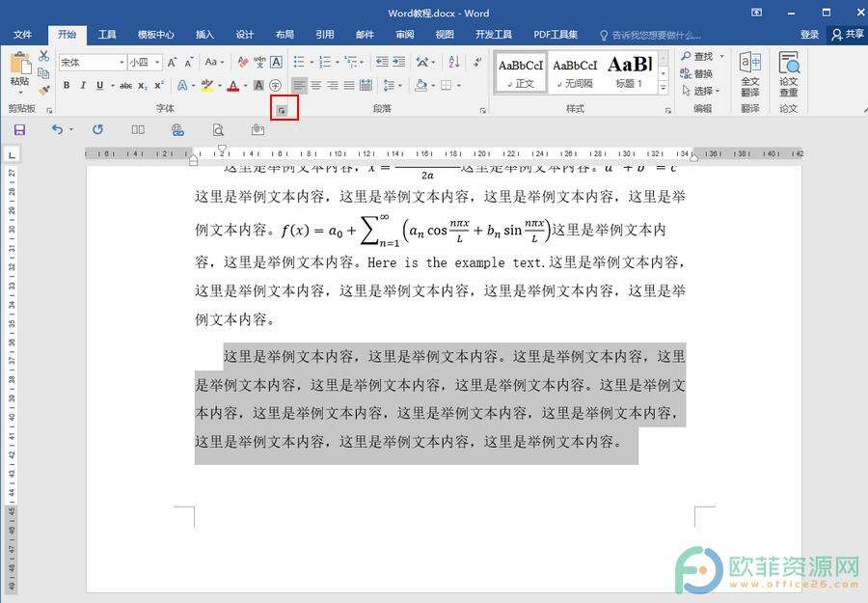Open font color dropdown arrow
Viewport: 868px width, 603px height.
coord(245,85)
